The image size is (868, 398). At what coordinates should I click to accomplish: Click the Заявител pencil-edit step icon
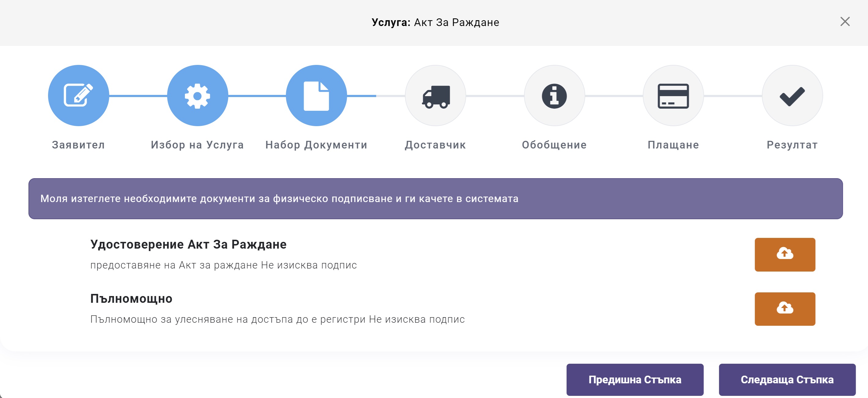pos(79,96)
